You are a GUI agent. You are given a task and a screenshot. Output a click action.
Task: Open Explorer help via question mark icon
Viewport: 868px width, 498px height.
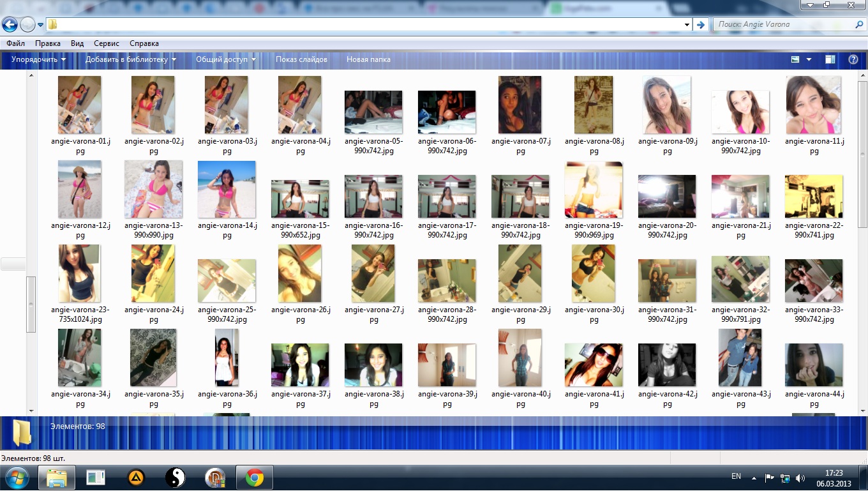(853, 59)
